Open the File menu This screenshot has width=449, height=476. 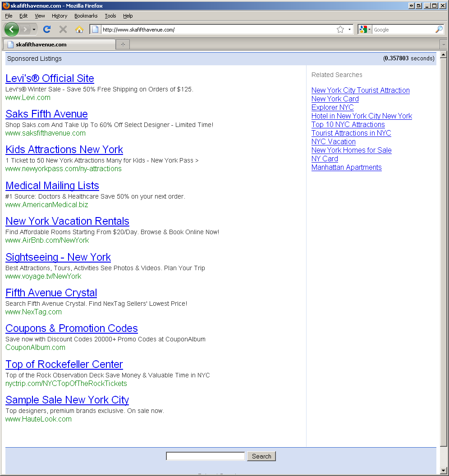click(x=9, y=16)
